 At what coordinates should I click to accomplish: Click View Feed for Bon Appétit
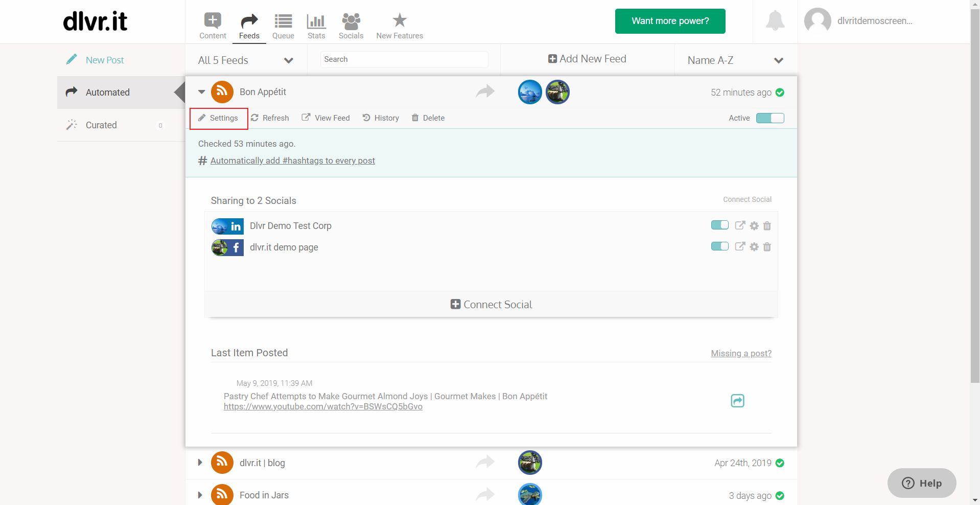[x=326, y=118]
